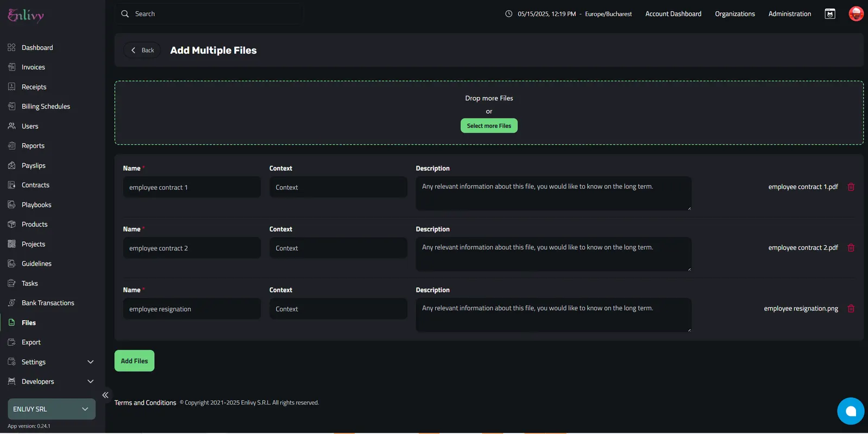Click the 'Europe/Bucharest' timezone text

pyautogui.click(x=608, y=14)
